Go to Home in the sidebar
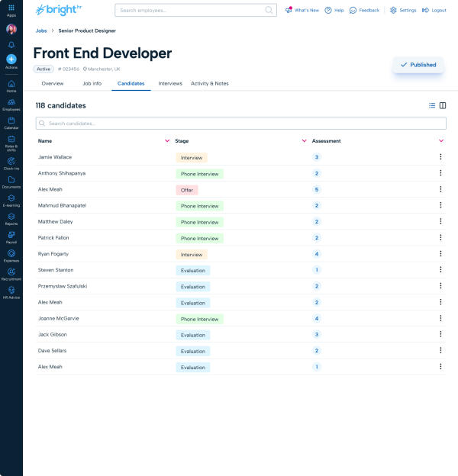Screen dimensions: 458x476 tap(11, 86)
